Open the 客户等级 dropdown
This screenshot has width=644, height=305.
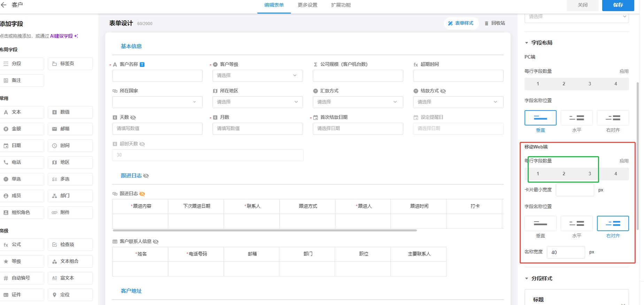(x=258, y=76)
